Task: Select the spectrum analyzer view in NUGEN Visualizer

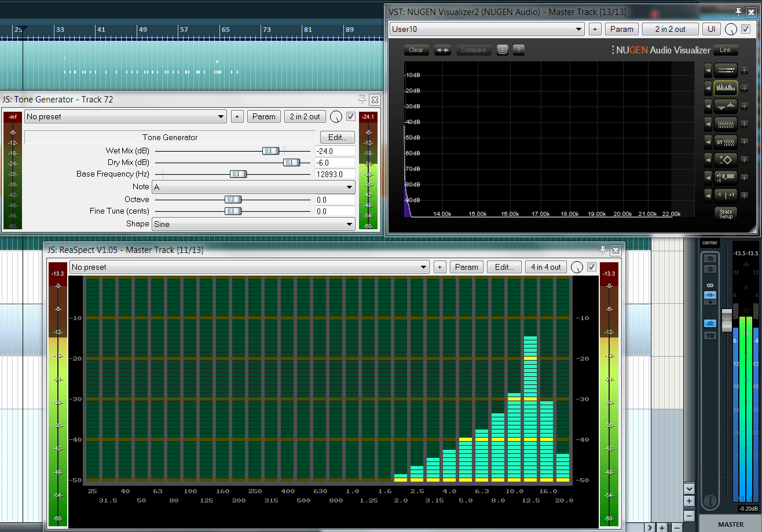Action: 726,89
